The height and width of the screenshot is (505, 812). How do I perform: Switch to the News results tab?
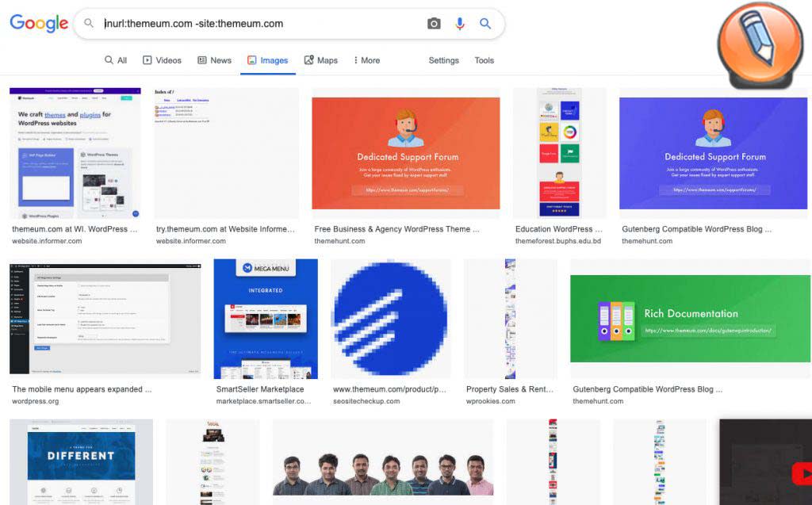coord(214,60)
